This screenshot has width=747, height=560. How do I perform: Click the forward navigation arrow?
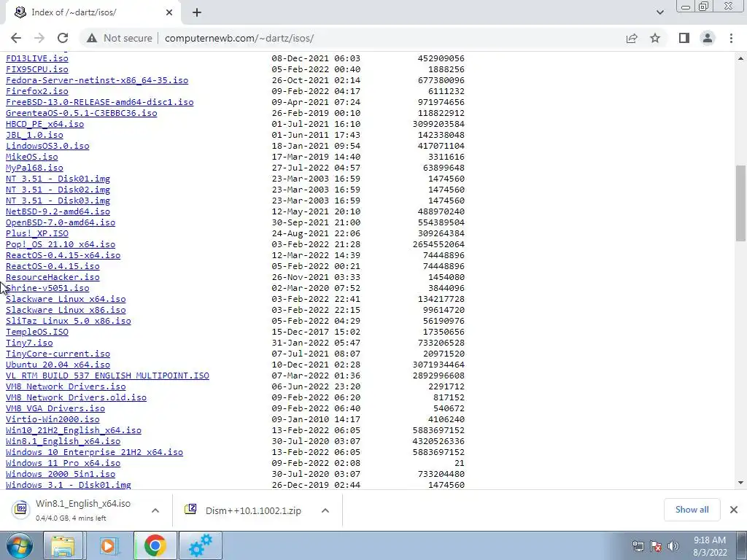39,38
